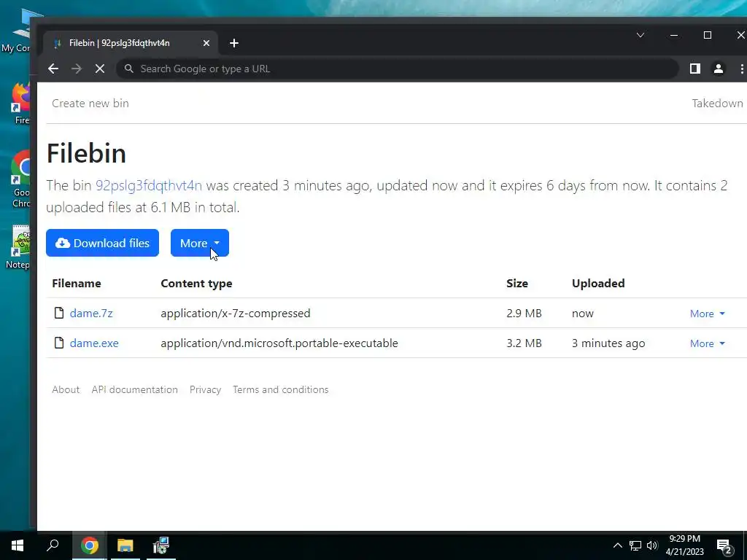Open the notification center icon
The width and height of the screenshot is (747, 560).
[724, 547]
